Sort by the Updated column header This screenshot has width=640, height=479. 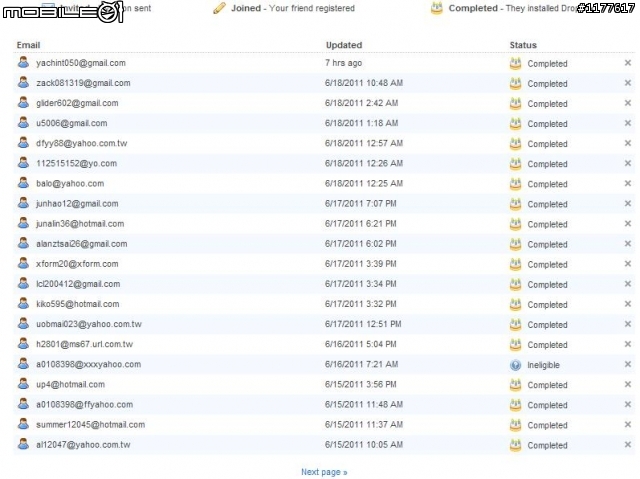pyautogui.click(x=344, y=45)
